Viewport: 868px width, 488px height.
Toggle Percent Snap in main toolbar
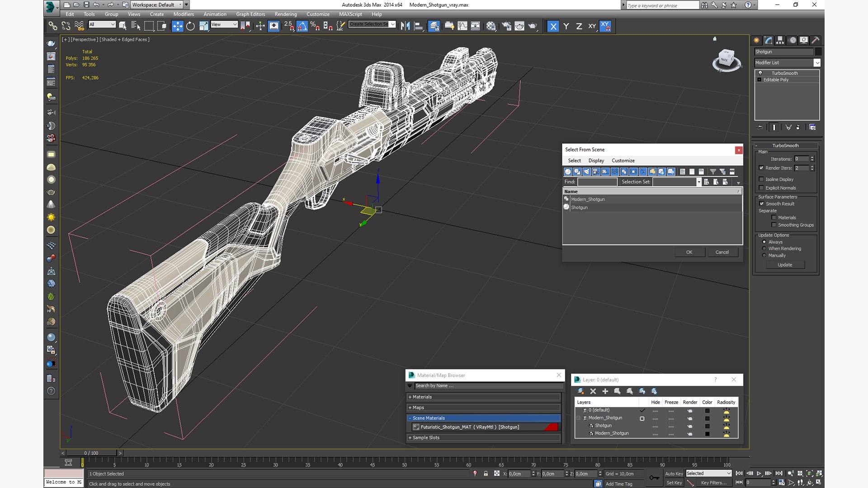[x=315, y=26]
